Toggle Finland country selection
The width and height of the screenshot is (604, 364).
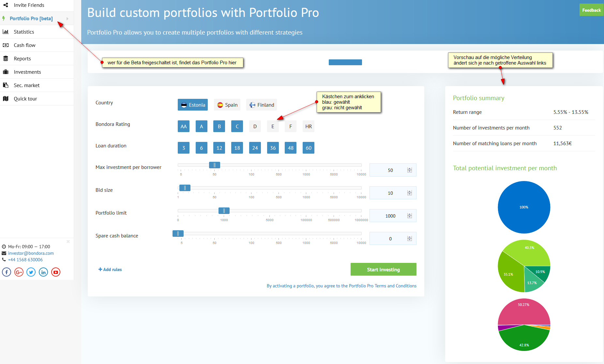(262, 105)
